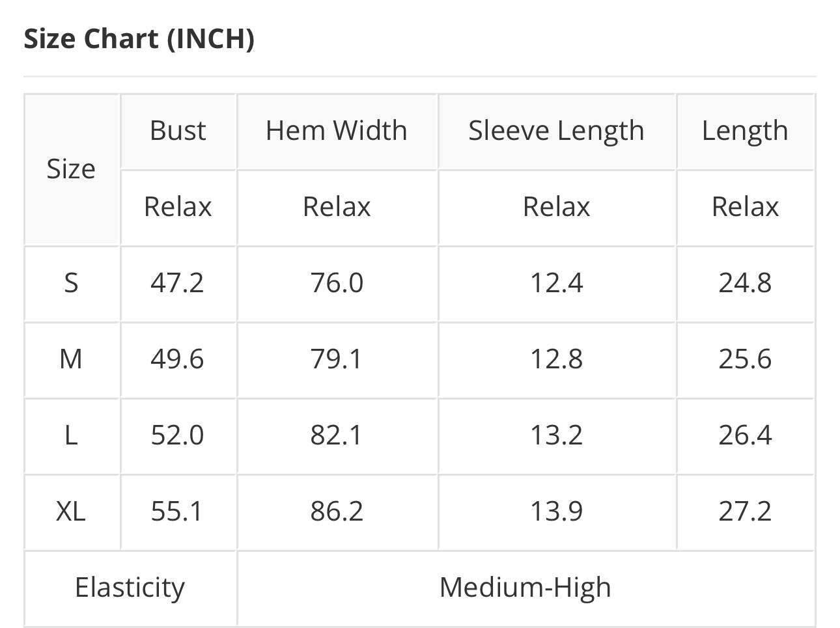Select the XL size row label
This screenshot has height=628, width=840.
pyautogui.click(x=72, y=512)
